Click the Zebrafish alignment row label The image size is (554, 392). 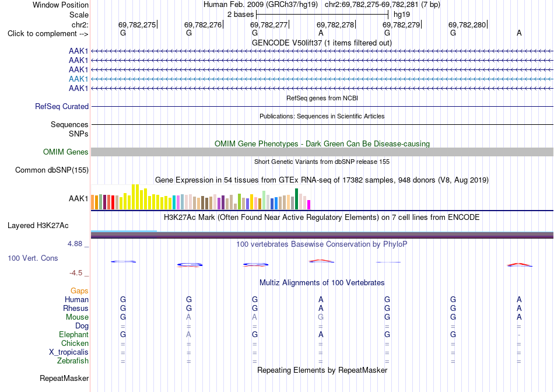pos(73,361)
